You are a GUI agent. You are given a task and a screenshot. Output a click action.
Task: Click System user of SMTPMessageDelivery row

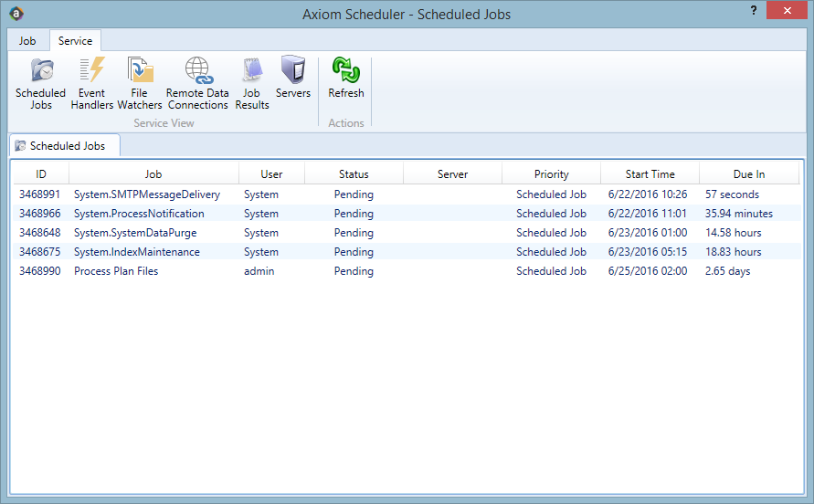coord(261,194)
